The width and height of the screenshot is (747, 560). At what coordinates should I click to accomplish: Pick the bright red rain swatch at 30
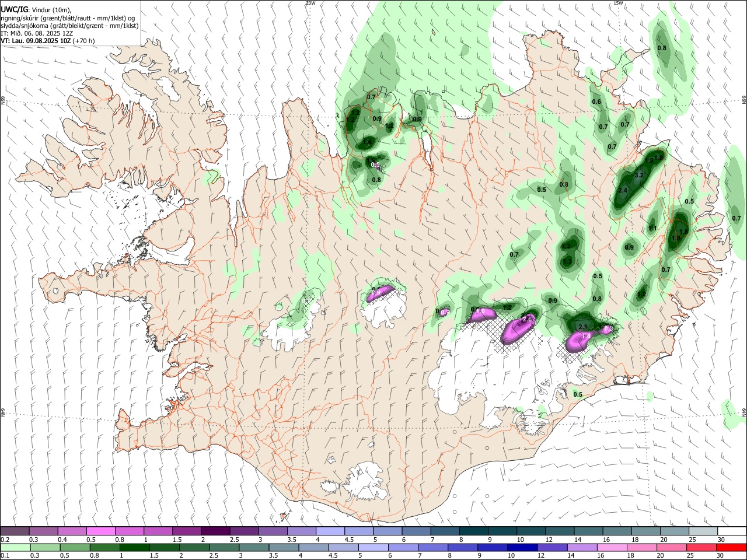[x=731, y=547]
